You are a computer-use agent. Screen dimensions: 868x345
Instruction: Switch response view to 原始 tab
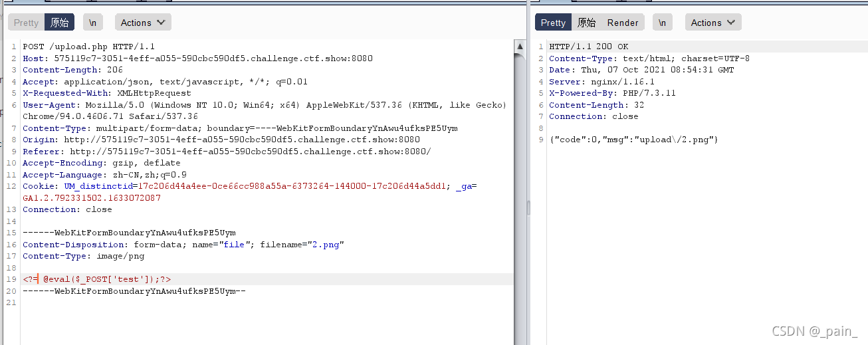(x=586, y=23)
